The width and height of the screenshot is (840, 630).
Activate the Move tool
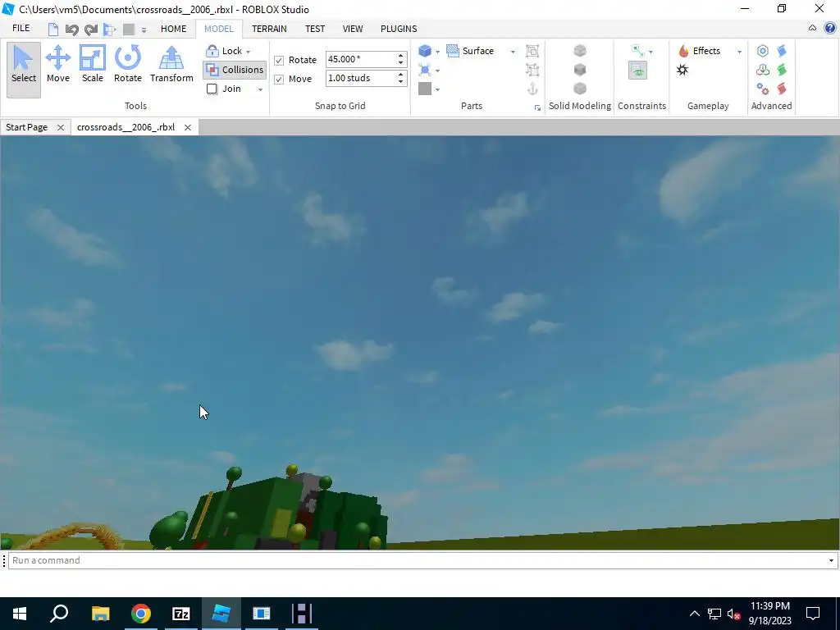coord(58,64)
